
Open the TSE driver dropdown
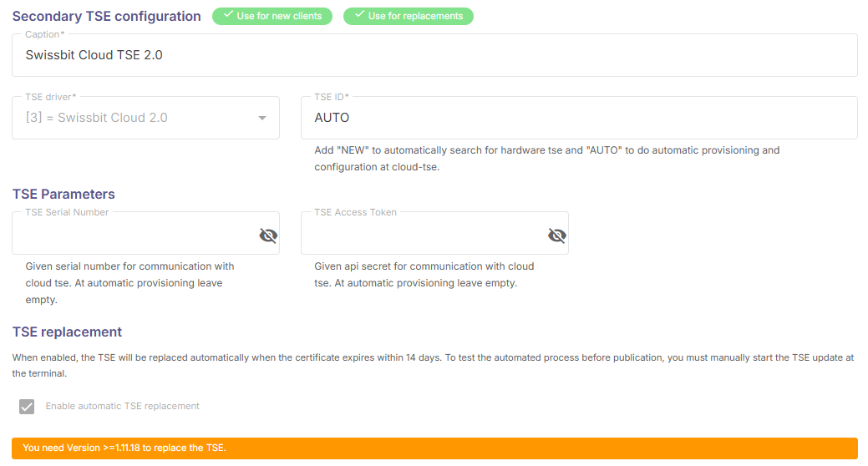point(145,117)
